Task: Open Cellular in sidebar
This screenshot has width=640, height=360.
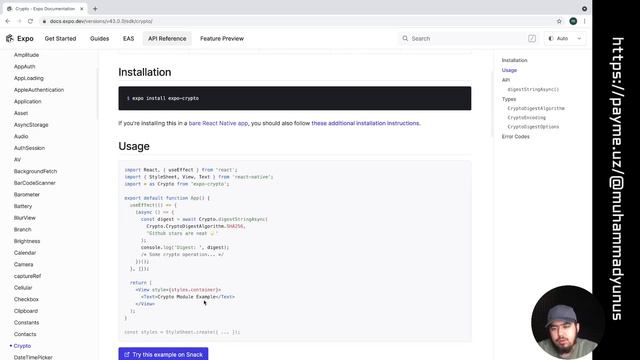Action: coord(23,287)
